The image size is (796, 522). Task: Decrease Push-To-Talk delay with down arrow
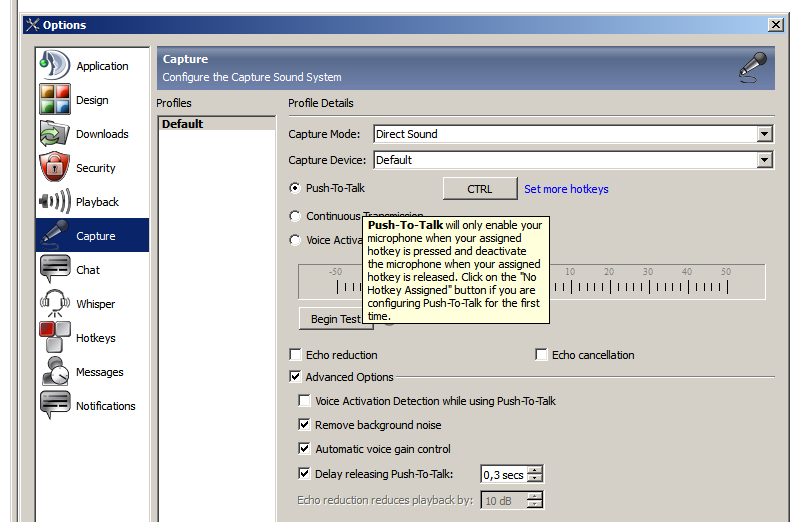click(535, 478)
